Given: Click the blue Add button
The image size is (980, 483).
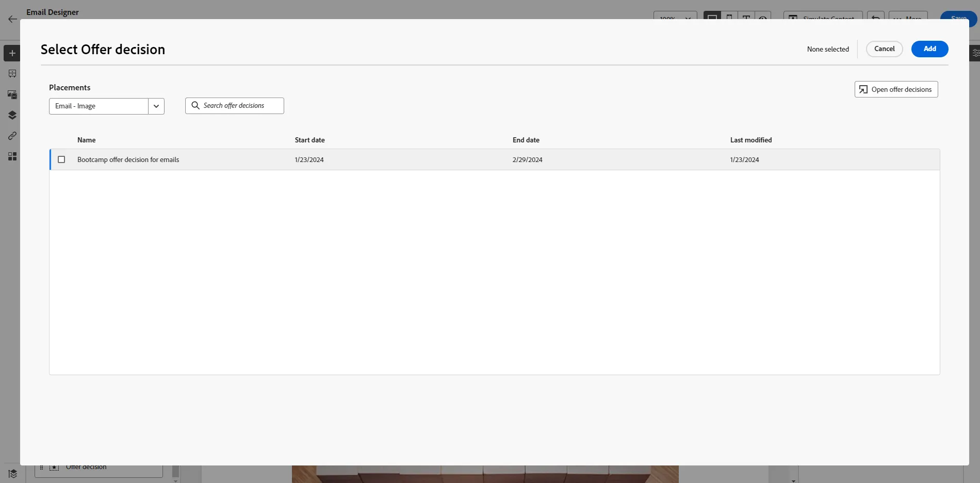Looking at the screenshot, I should (929, 49).
